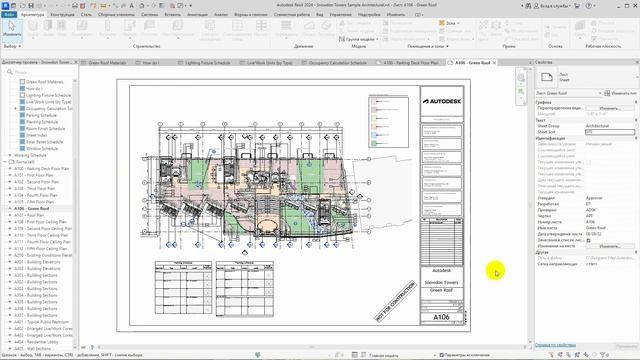Image resolution: width=640 pixels, height=360 pixels.
Task: Collapse the Листы (all) tree node
Action: 5,162
